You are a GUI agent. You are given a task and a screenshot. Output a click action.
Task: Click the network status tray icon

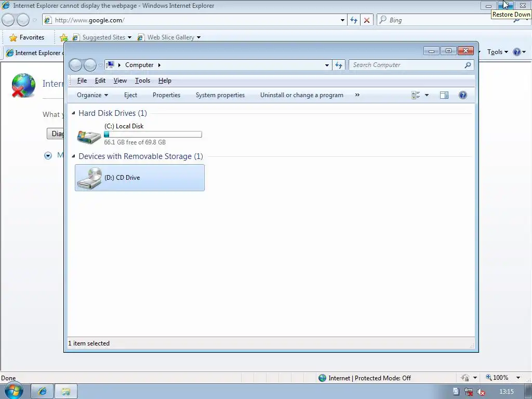[469, 392]
